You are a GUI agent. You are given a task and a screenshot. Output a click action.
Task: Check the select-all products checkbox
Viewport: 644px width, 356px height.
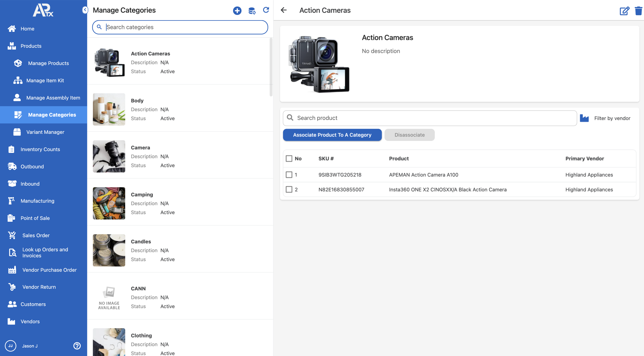289,158
